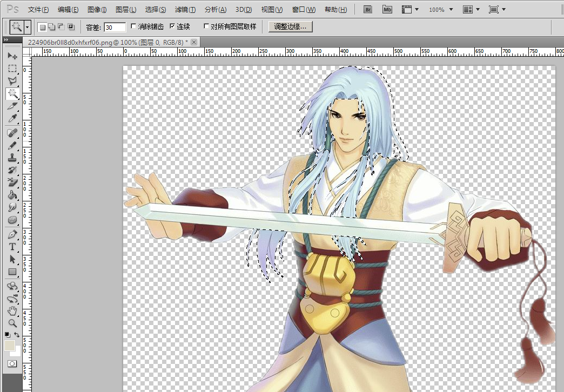Select the Clone Stamp tool

pyautogui.click(x=12, y=158)
